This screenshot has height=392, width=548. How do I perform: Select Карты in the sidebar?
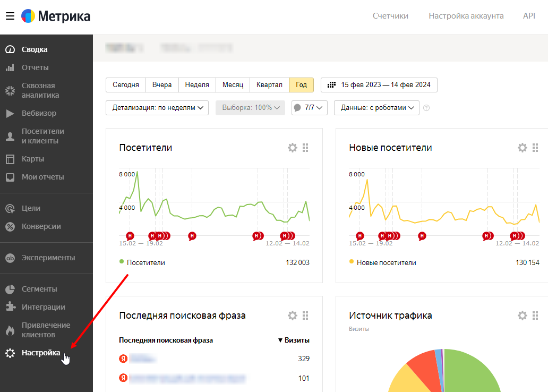point(33,159)
